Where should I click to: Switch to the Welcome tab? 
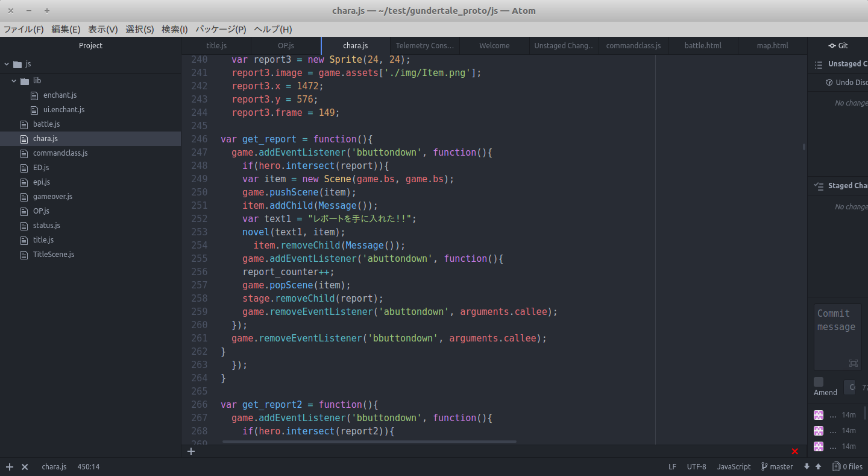point(494,46)
